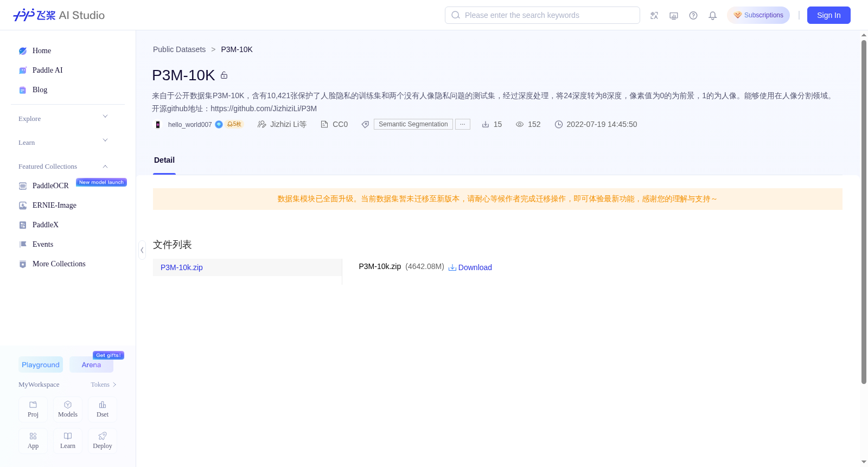
Task: Click the upgrade notice banner
Action: coord(497,199)
